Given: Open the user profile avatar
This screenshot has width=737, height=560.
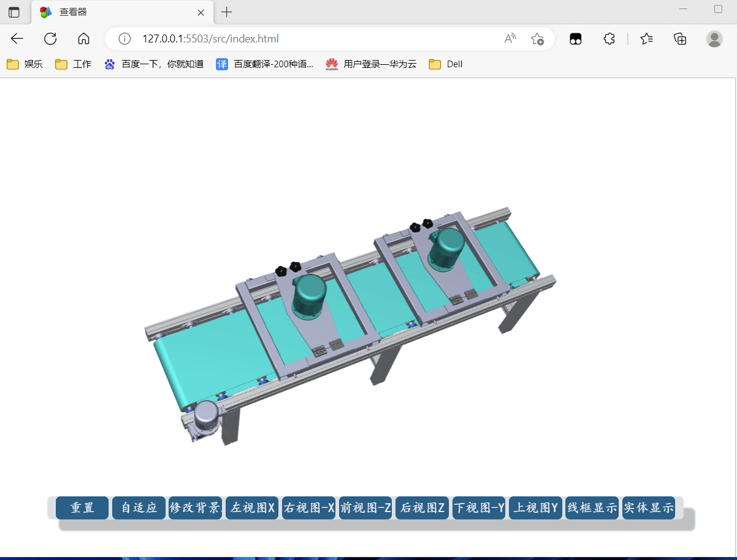Looking at the screenshot, I should click(x=715, y=39).
